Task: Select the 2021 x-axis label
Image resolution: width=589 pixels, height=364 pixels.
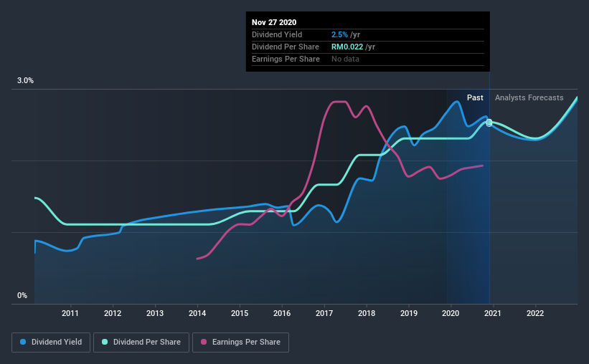Action: [492, 313]
